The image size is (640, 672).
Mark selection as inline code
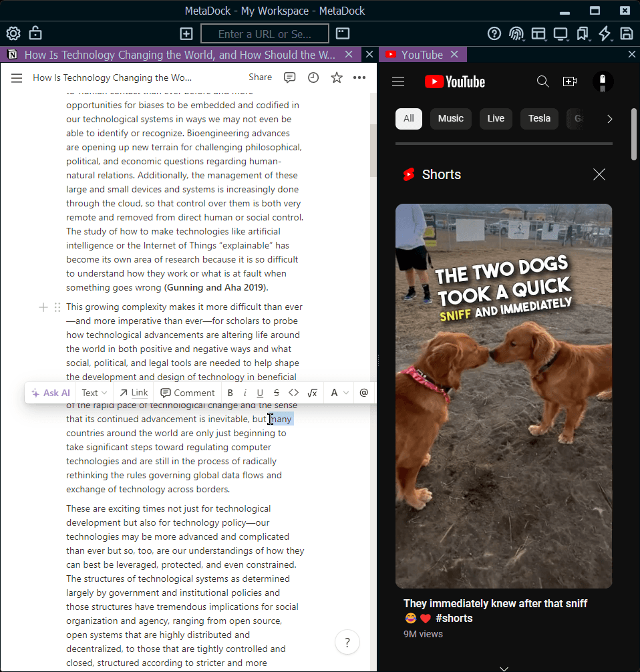click(294, 393)
